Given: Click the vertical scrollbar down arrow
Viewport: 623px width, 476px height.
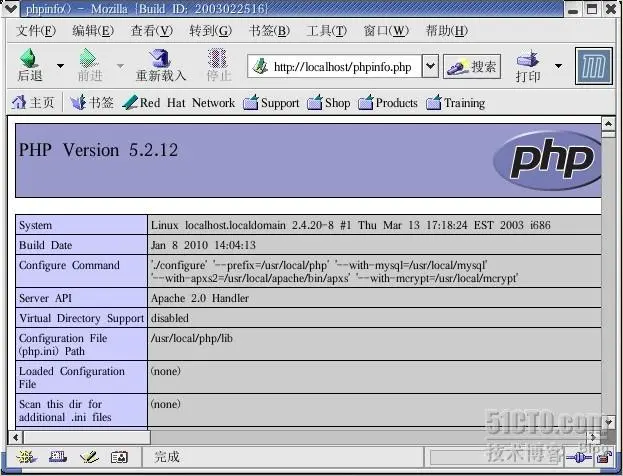Looking at the screenshot, I should pos(608,422).
